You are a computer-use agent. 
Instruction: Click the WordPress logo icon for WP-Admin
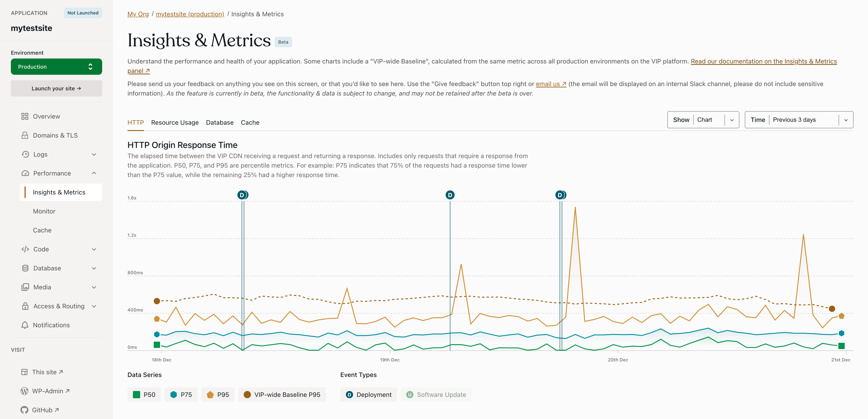24,391
